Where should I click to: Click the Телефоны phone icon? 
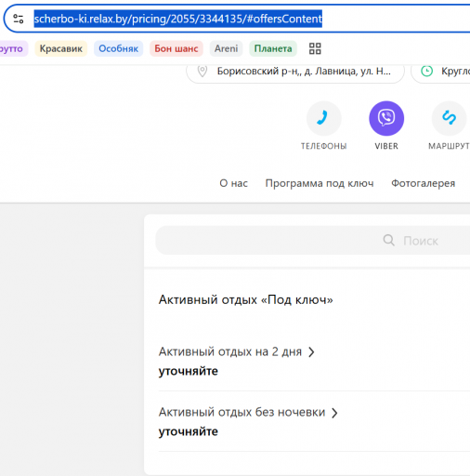(x=324, y=118)
